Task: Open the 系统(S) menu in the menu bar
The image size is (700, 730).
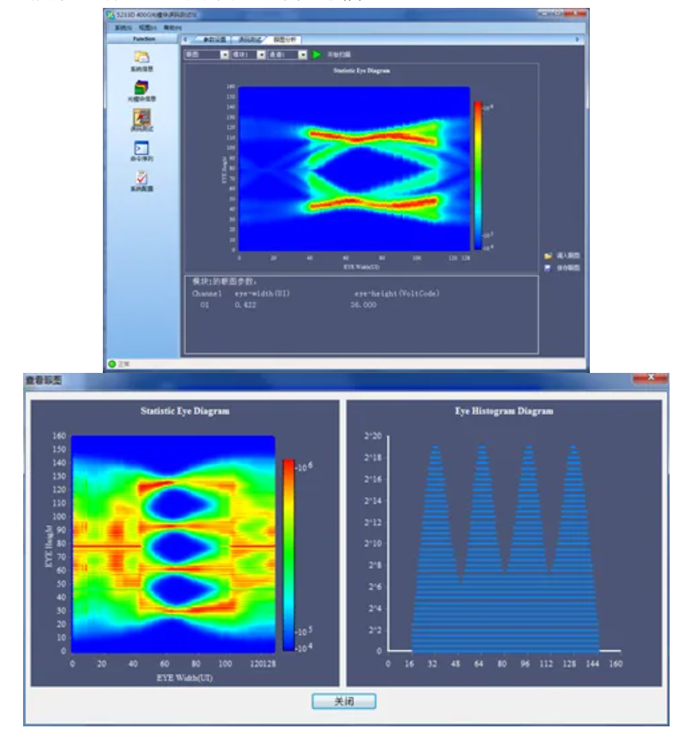Action: (x=123, y=27)
